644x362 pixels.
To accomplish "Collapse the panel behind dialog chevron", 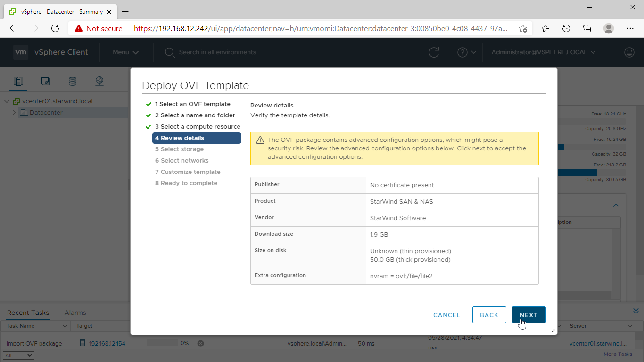I will click(616, 206).
